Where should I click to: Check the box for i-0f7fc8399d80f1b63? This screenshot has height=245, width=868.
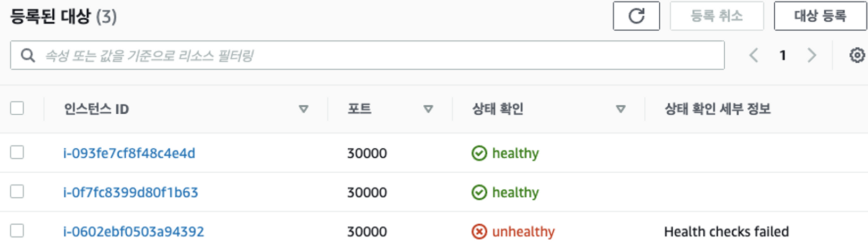pyautogui.click(x=17, y=191)
